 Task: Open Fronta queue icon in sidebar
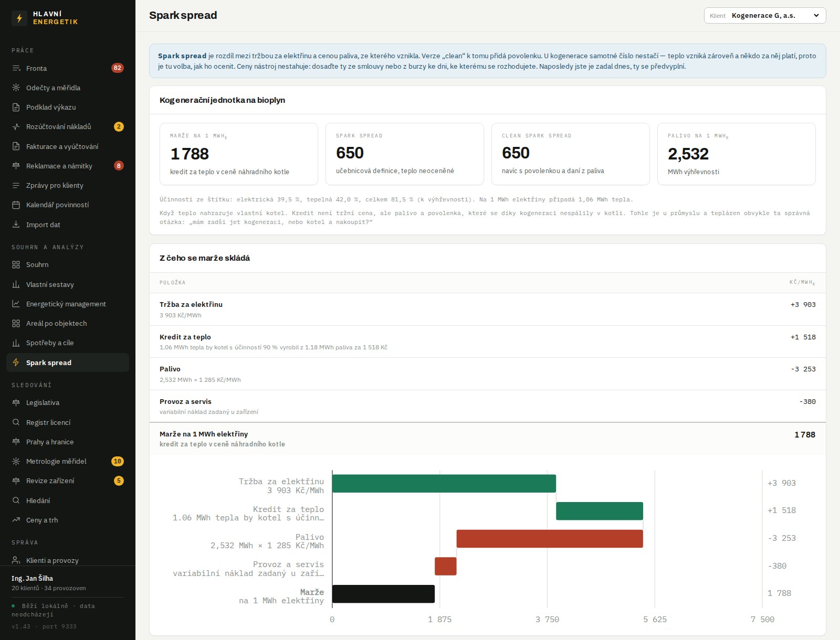tap(16, 68)
